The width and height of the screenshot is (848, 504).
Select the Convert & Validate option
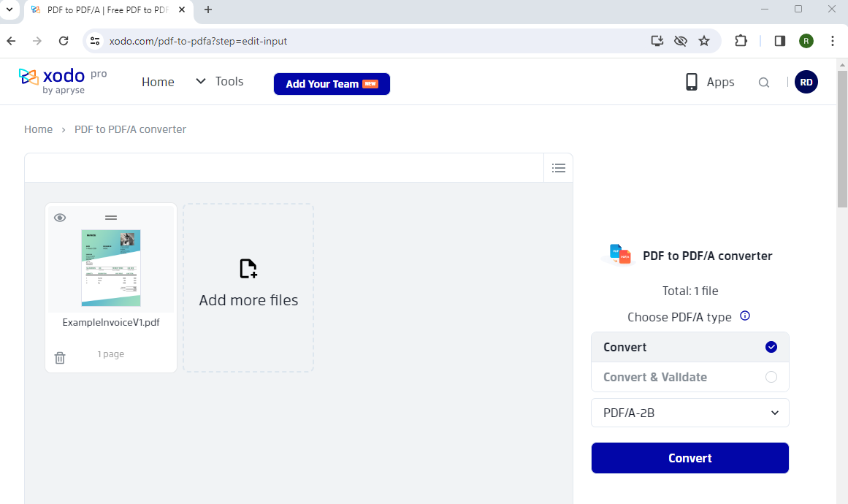690,377
